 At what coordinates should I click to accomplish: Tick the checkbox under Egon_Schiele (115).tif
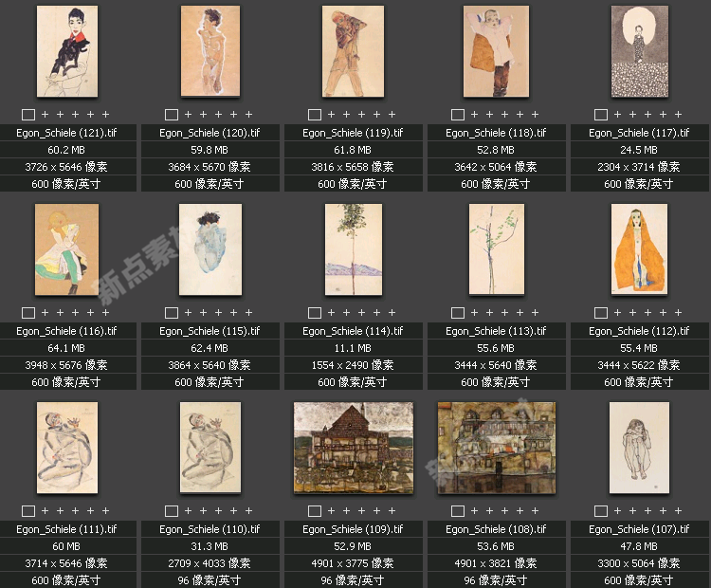click(172, 313)
